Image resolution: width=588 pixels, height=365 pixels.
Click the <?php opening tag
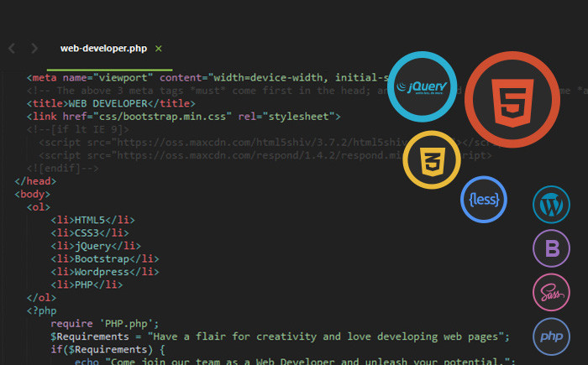41,310
